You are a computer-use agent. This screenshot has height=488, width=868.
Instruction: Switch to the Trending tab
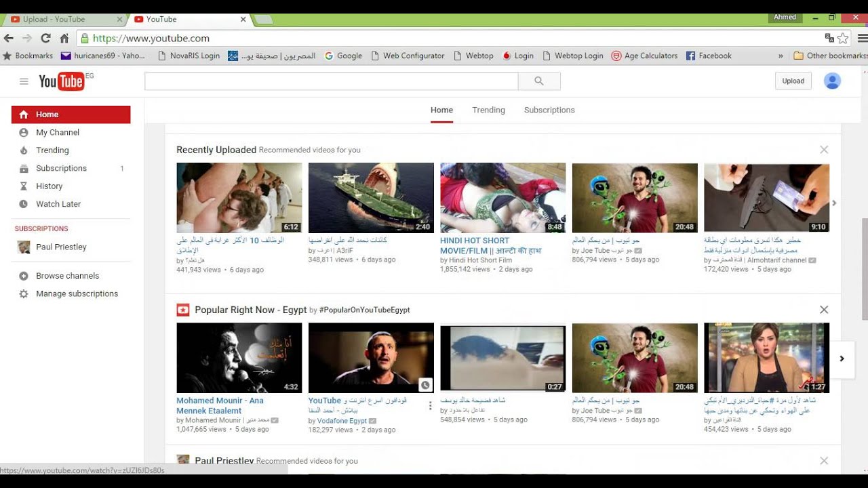(488, 110)
